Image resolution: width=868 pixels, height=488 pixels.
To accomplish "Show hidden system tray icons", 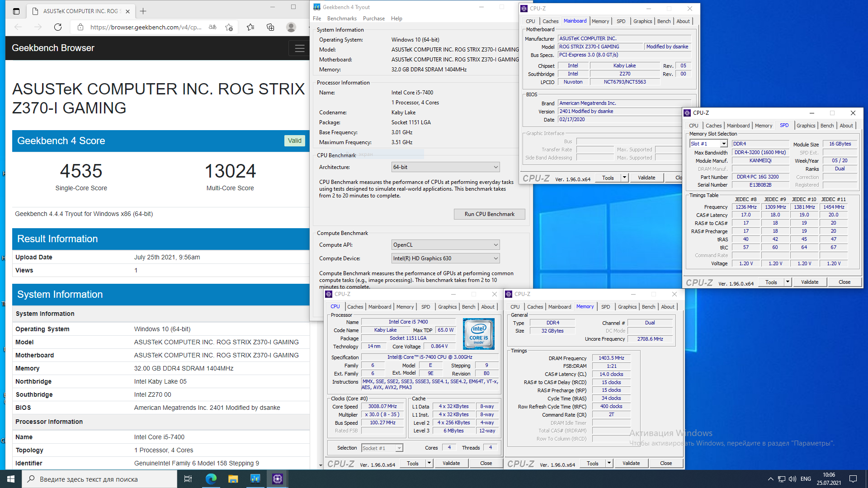I will pos(770,479).
